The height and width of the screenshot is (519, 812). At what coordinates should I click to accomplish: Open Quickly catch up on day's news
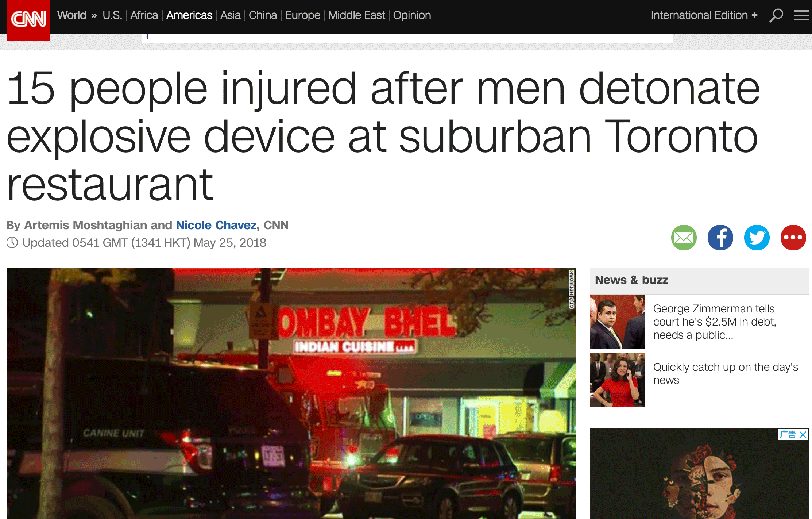726,373
